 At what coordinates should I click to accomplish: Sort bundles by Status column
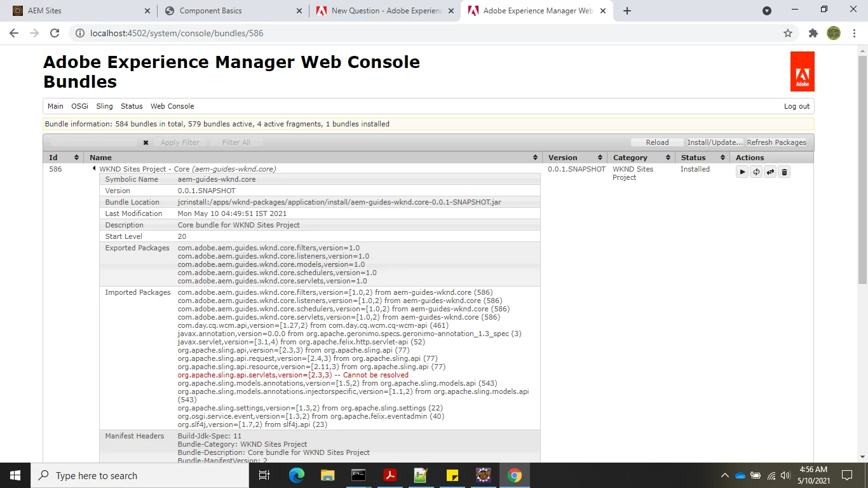coord(703,158)
